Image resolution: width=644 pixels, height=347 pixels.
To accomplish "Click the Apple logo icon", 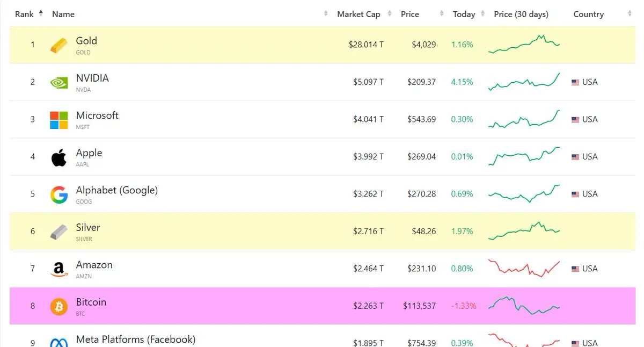I will [x=59, y=157].
